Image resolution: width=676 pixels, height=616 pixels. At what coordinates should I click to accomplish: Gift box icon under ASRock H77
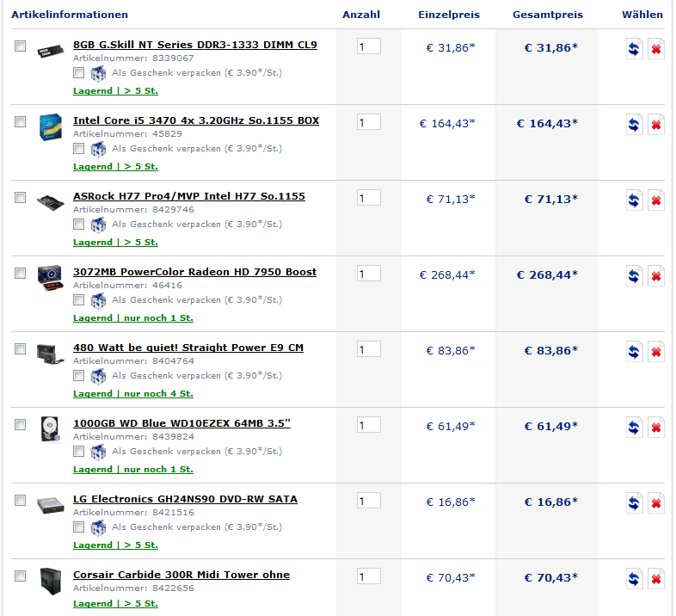[98, 225]
